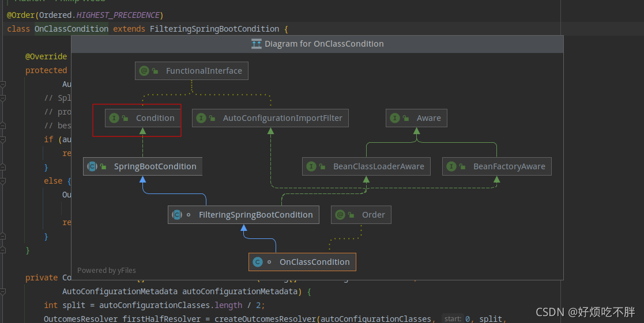
Task: Click HIGHEST_PRECEDENCE constant in @Order annotation
Action: pos(118,15)
